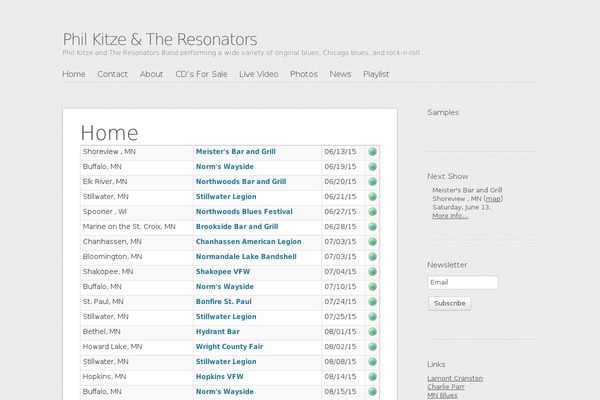Select the 'Howard Lake, MN' location cell
This screenshot has width=600, height=400.
[137, 347]
